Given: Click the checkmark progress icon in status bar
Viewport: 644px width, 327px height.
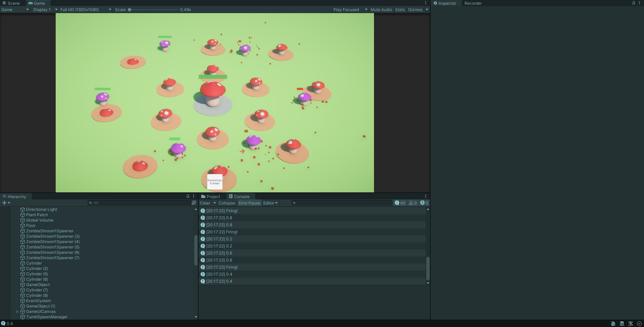Looking at the screenshot, I should (x=639, y=323).
